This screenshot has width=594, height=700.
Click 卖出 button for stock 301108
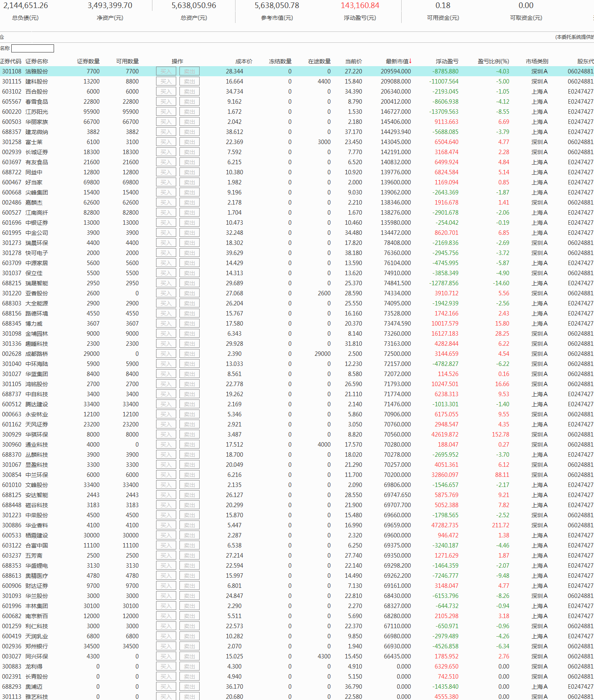coord(190,71)
